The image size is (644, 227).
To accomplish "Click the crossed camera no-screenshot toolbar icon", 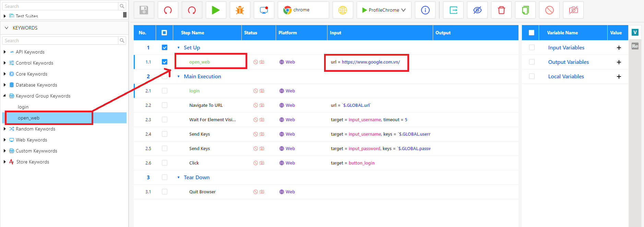I will 573,10.
